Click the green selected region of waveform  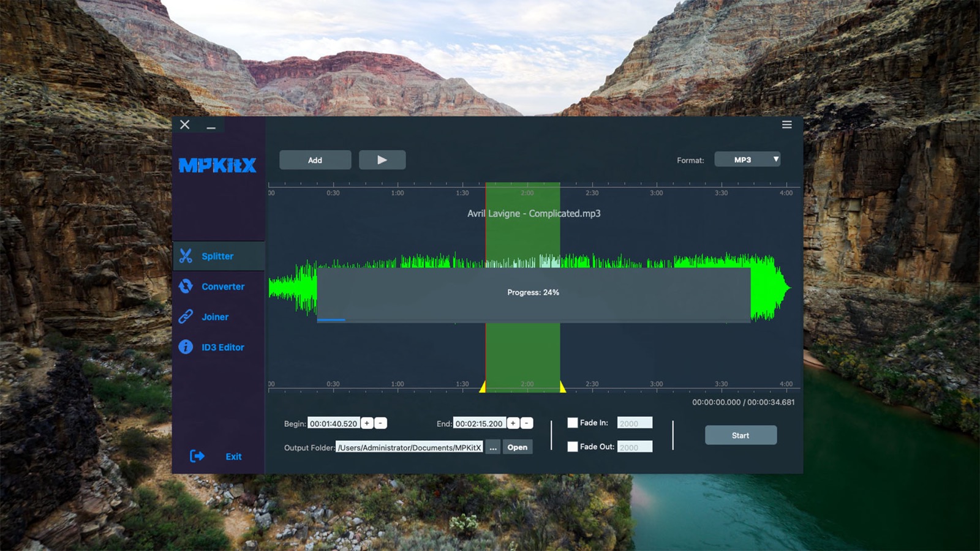coord(522,288)
